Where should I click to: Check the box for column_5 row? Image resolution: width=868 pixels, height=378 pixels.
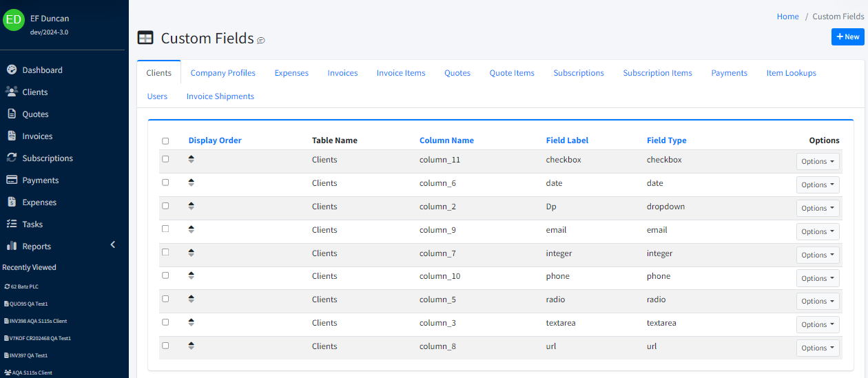point(165,299)
